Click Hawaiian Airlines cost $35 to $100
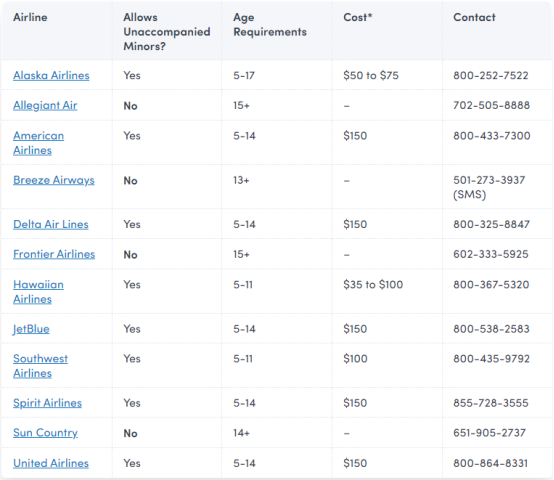 click(373, 284)
